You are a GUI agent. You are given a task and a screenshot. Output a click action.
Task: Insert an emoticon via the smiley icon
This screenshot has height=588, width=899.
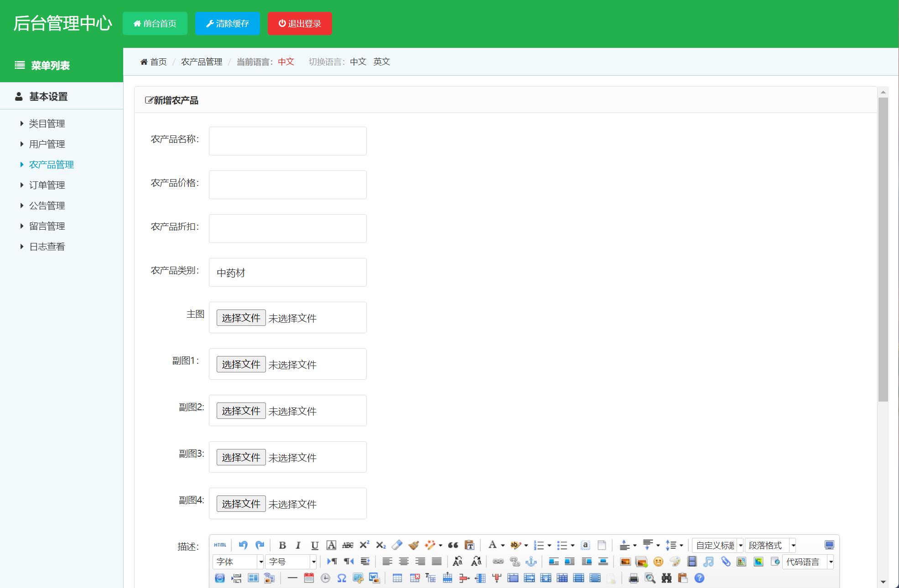tap(658, 562)
